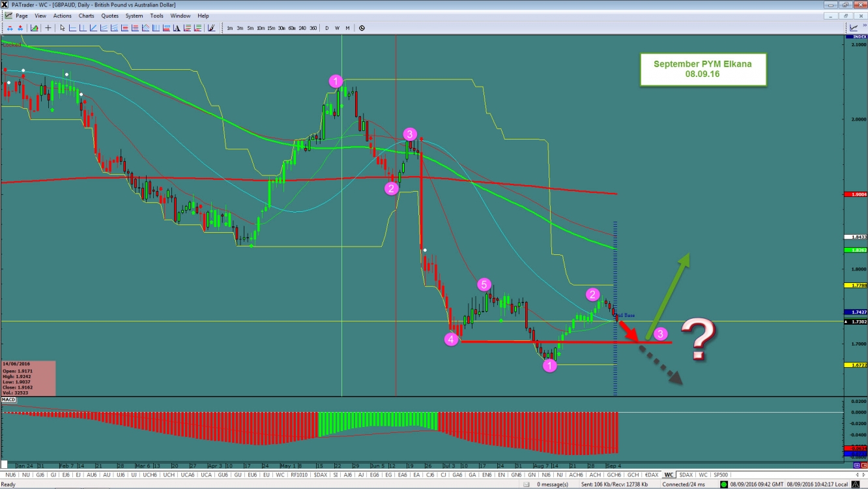The image size is (868, 489).
Task: Select the pen freehand drawing tool
Action: [211, 28]
